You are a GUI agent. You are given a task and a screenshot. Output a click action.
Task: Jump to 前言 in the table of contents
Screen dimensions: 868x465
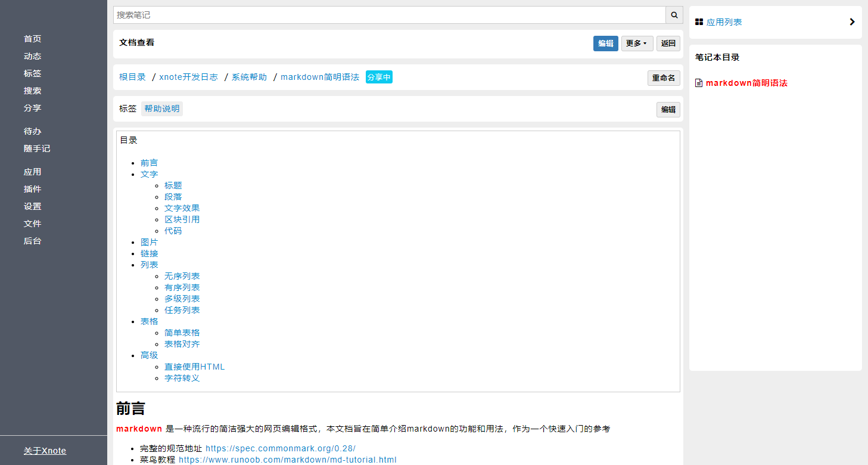point(150,162)
